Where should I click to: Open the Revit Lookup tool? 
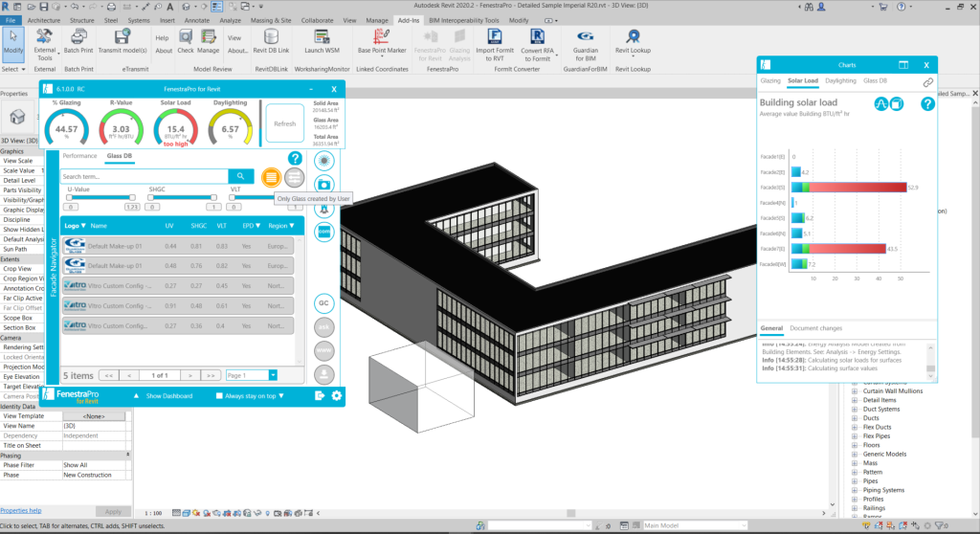tap(633, 42)
